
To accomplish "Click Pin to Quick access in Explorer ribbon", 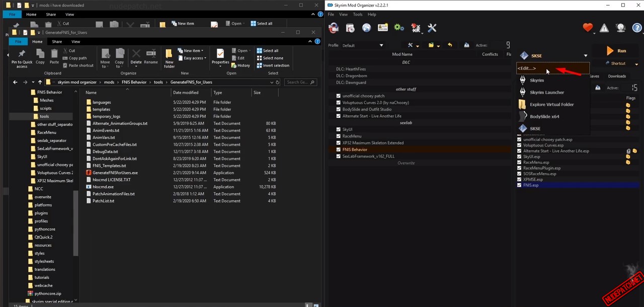I will 22,58.
